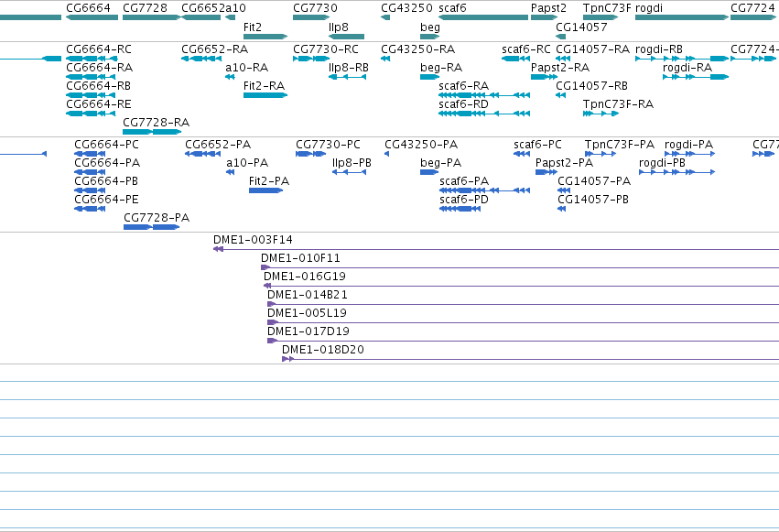Click the DME1-005L19 clone label

[307, 313]
